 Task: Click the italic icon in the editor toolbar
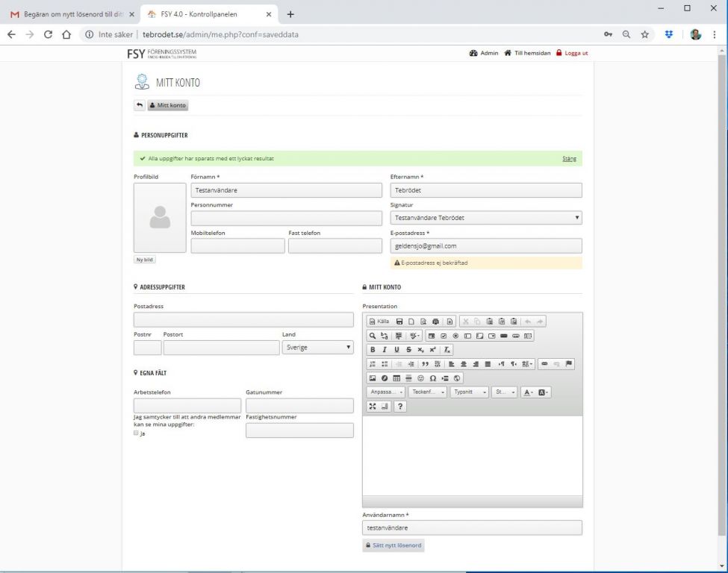click(385, 349)
